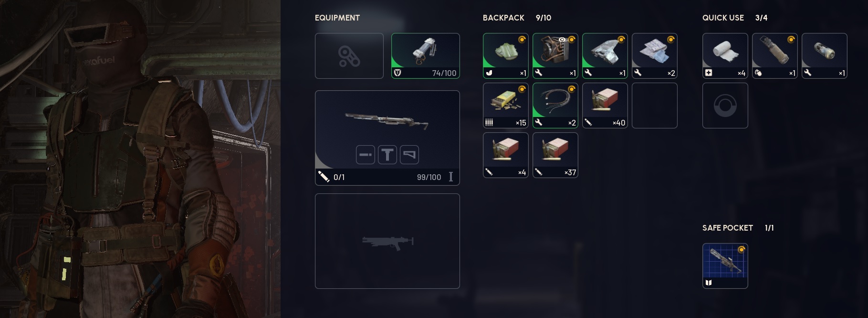Click the empty backpack slot
The height and width of the screenshot is (318, 868).
coord(654,106)
